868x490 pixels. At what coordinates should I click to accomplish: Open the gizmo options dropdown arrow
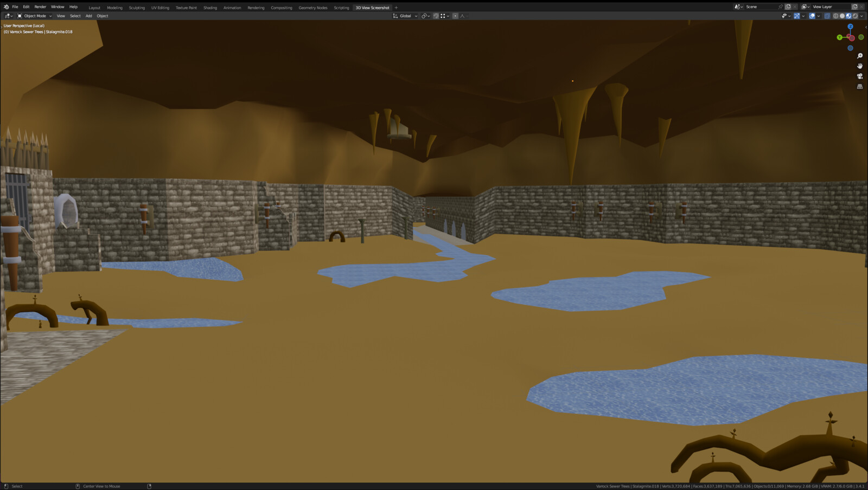point(803,16)
